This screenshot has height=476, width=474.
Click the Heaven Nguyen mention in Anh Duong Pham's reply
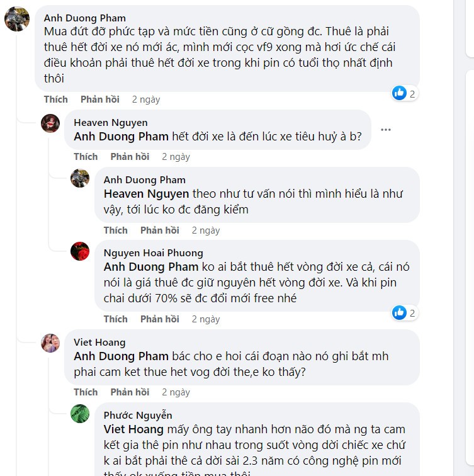pos(147,194)
